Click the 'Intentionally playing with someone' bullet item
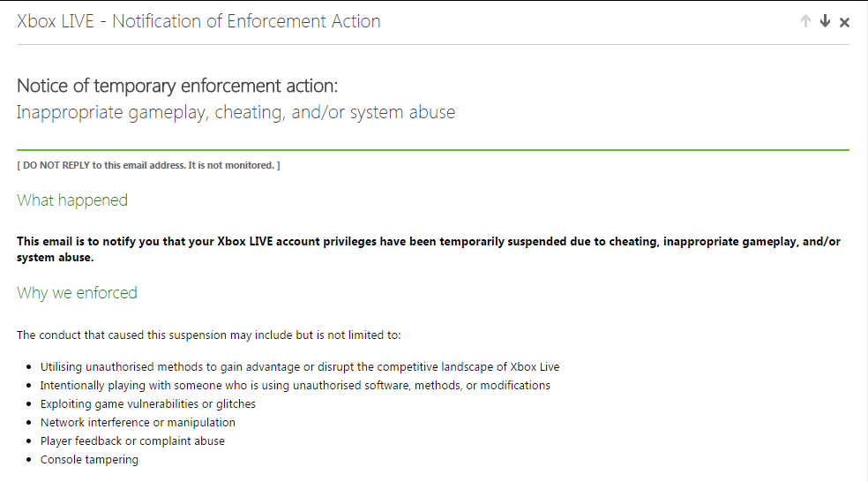Screen dimensions: 868x482 coord(295,386)
